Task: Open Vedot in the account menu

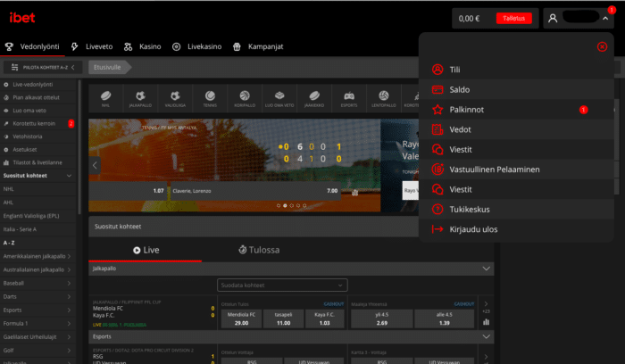Action: click(x=516, y=129)
